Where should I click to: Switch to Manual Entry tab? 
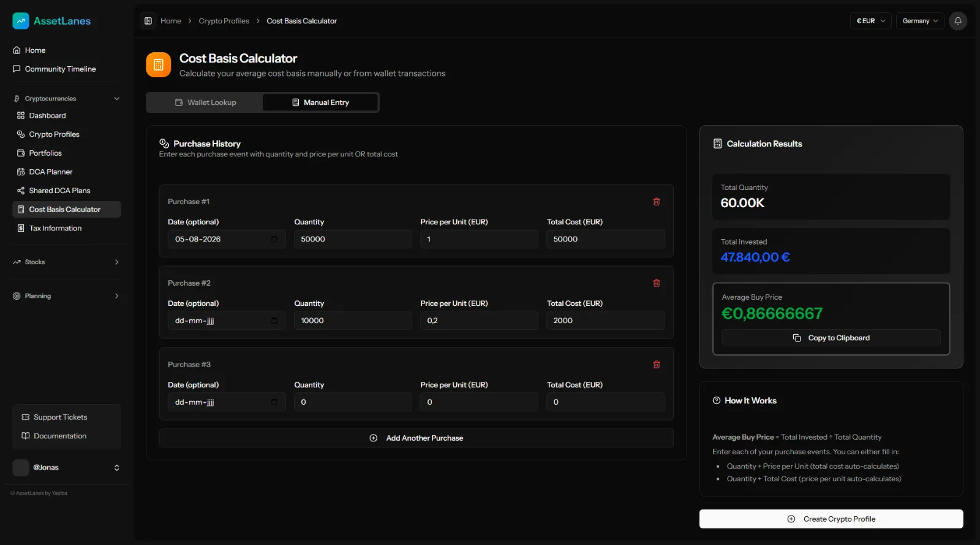pos(320,102)
